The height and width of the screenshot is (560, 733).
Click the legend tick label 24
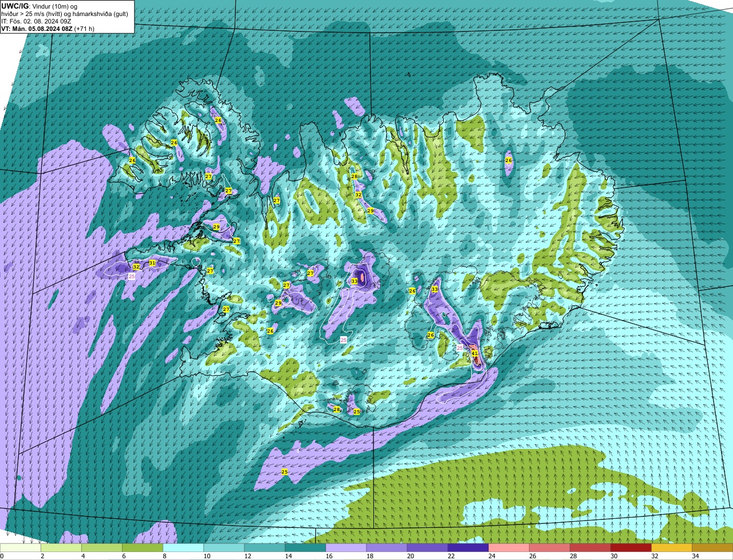(491, 556)
